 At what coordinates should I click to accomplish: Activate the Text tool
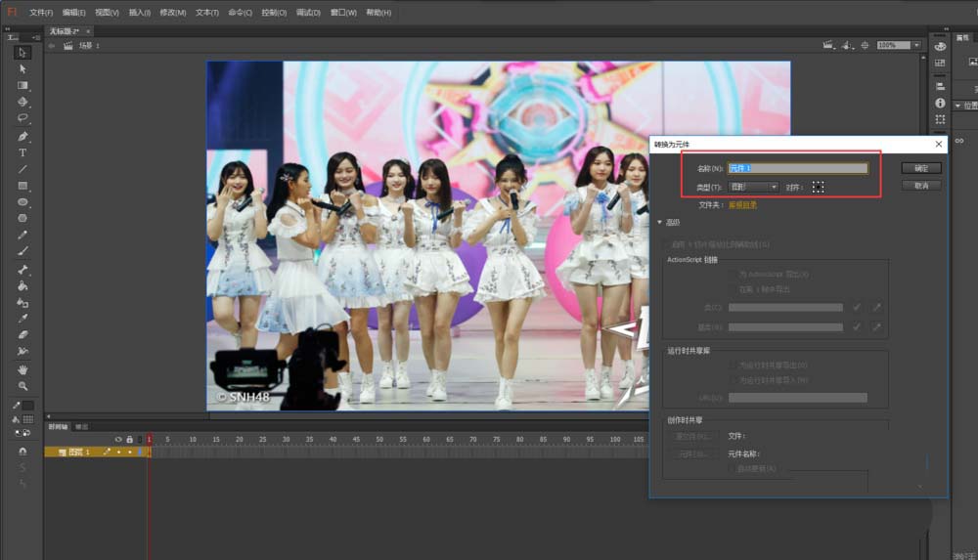22,152
